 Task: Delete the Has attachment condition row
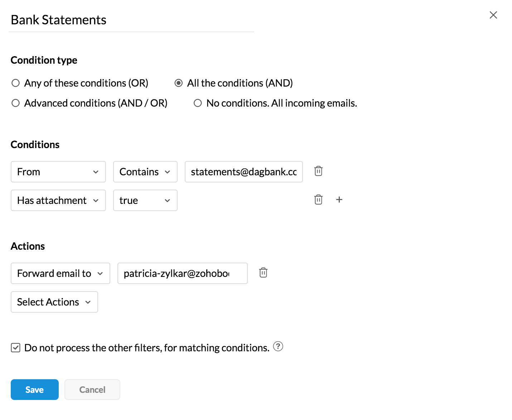[x=318, y=200]
